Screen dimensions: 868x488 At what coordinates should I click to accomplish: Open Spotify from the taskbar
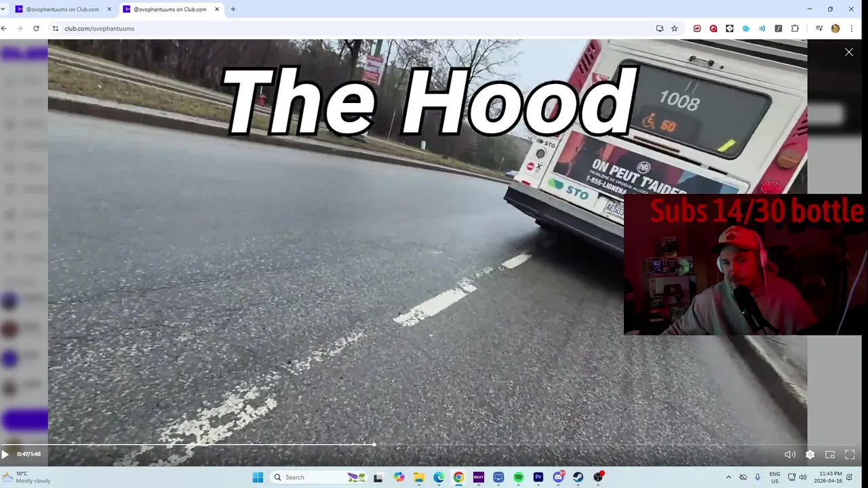pos(519,477)
